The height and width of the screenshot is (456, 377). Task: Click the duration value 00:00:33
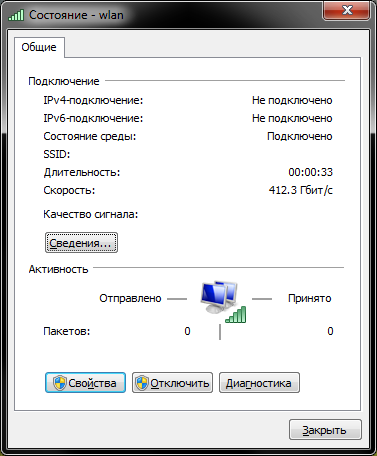pyautogui.click(x=311, y=172)
